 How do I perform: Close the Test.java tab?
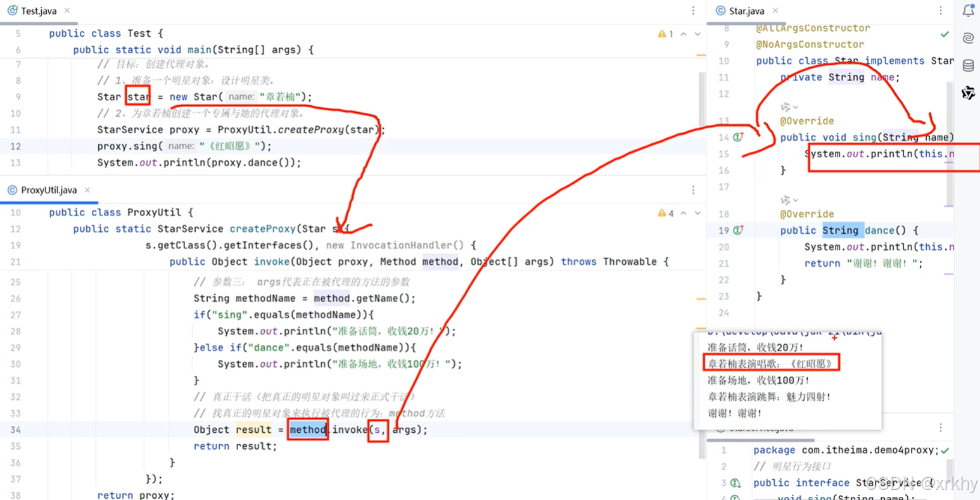(x=67, y=11)
